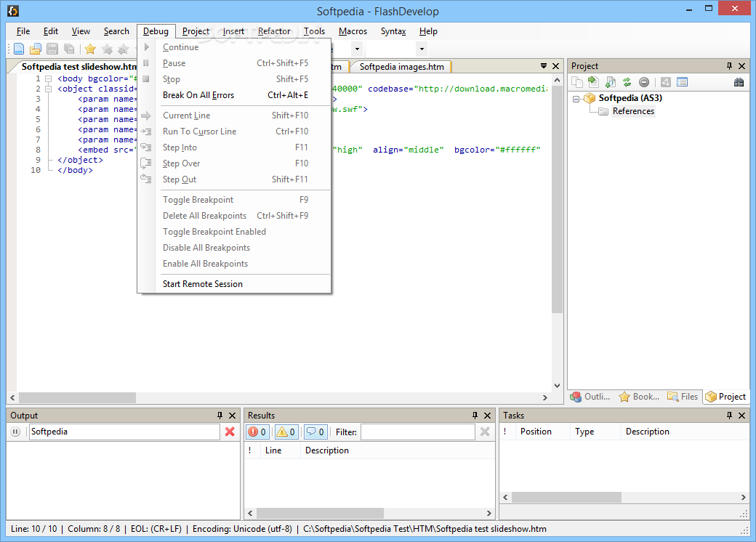Click the Results Description column header
This screenshot has height=542, width=756.
(x=398, y=450)
